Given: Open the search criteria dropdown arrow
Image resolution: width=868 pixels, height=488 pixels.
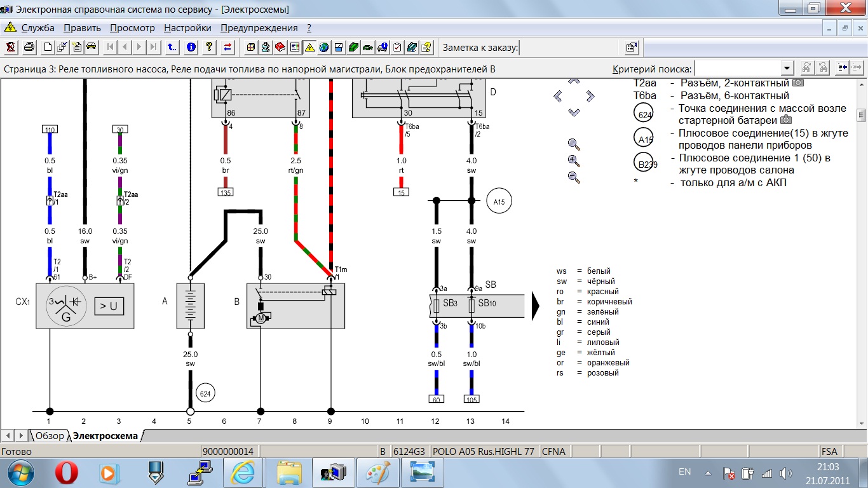Looking at the screenshot, I should pos(787,69).
